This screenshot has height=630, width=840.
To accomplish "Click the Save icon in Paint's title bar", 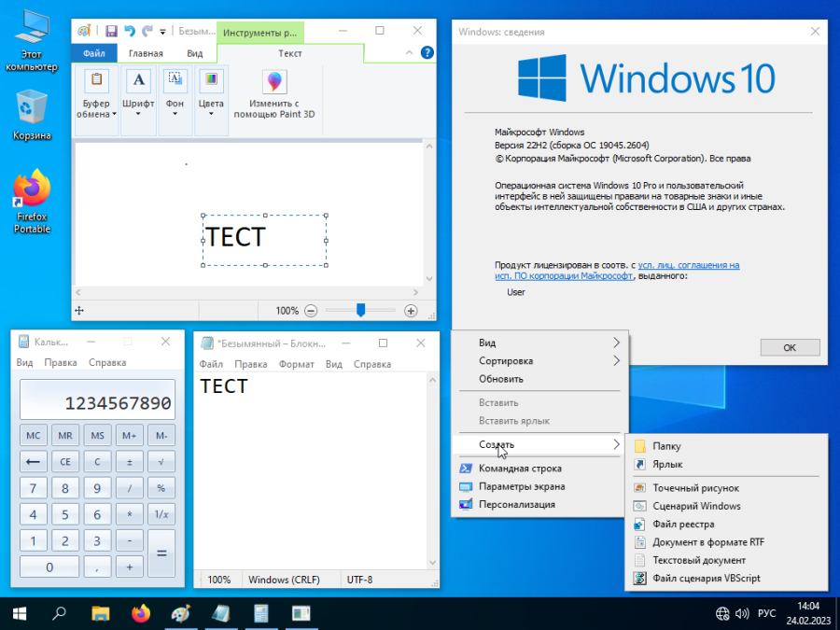I will coord(111,31).
